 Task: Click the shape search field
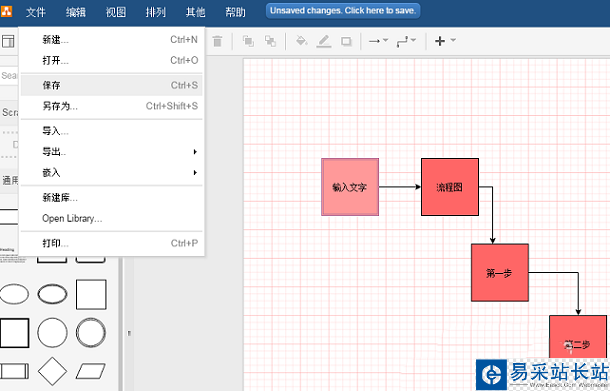[x=9, y=75]
